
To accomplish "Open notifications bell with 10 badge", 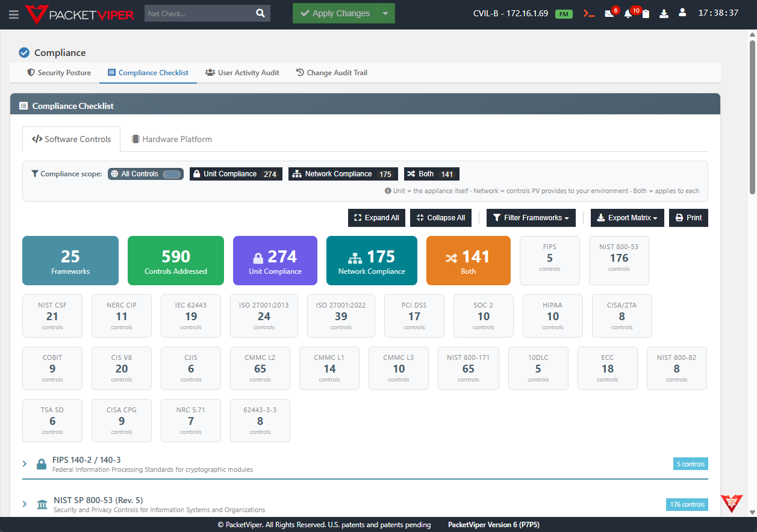I will [x=629, y=13].
